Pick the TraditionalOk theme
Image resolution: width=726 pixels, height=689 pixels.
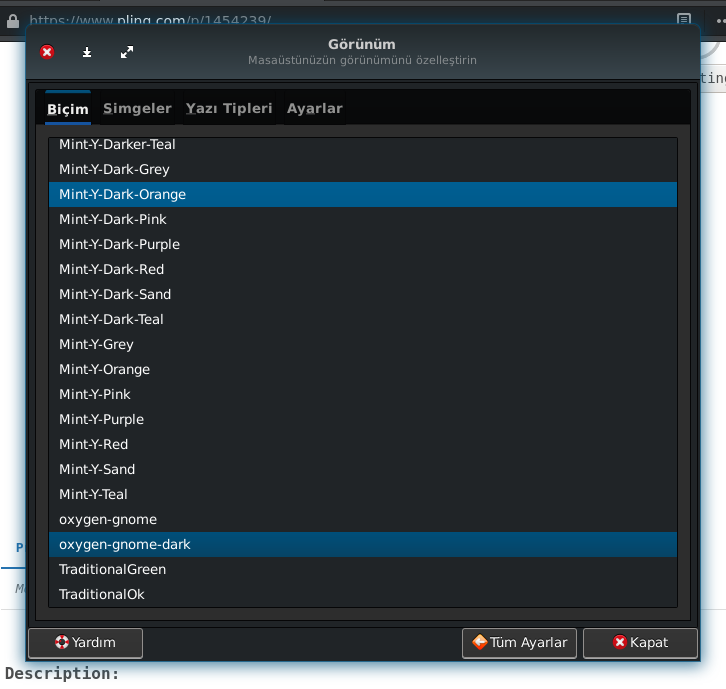tap(363, 595)
